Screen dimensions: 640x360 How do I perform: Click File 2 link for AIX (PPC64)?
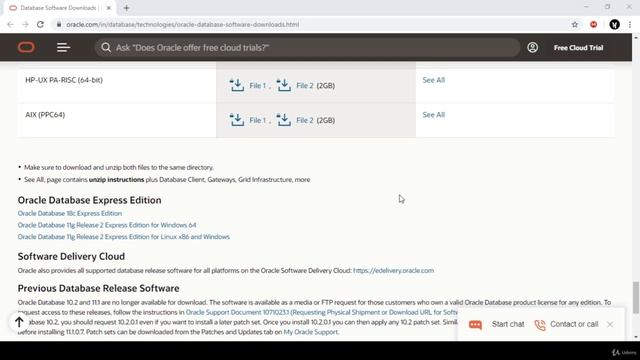pos(304,120)
